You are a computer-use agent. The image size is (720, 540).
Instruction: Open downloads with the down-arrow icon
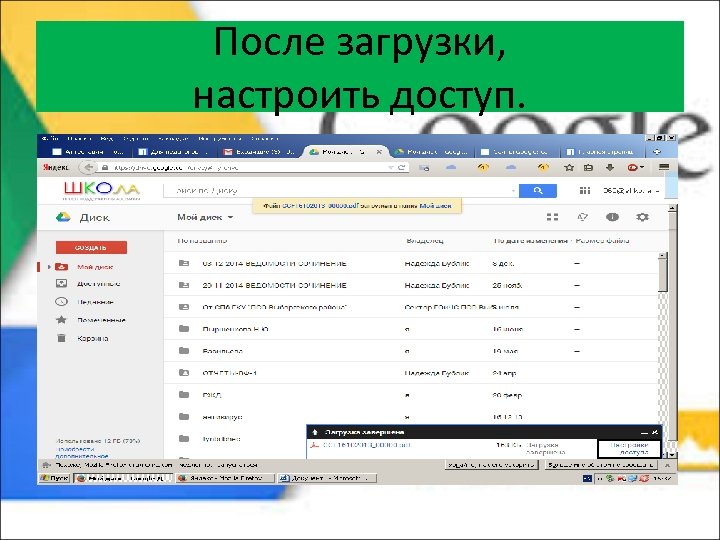click(x=610, y=168)
